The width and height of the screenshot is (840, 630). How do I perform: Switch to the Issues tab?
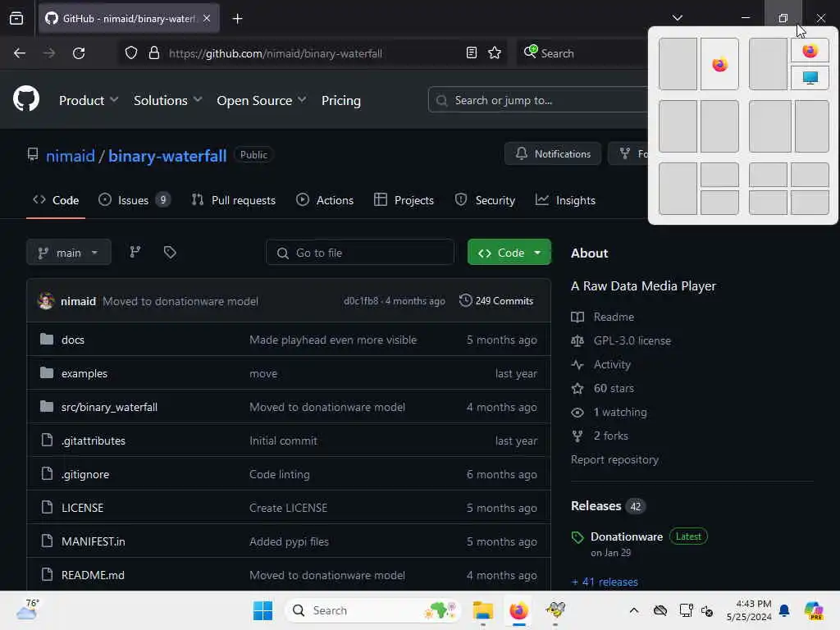coord(135,200)
